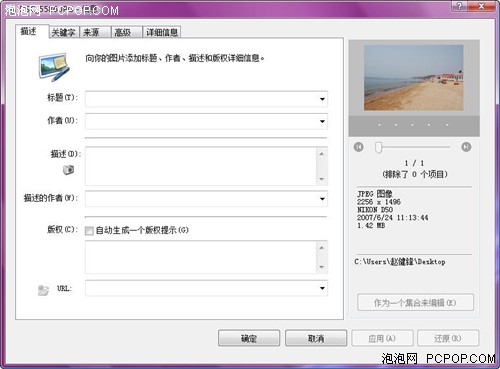
Task: Click the image navigation slider handle
Action: pos(378,147)
